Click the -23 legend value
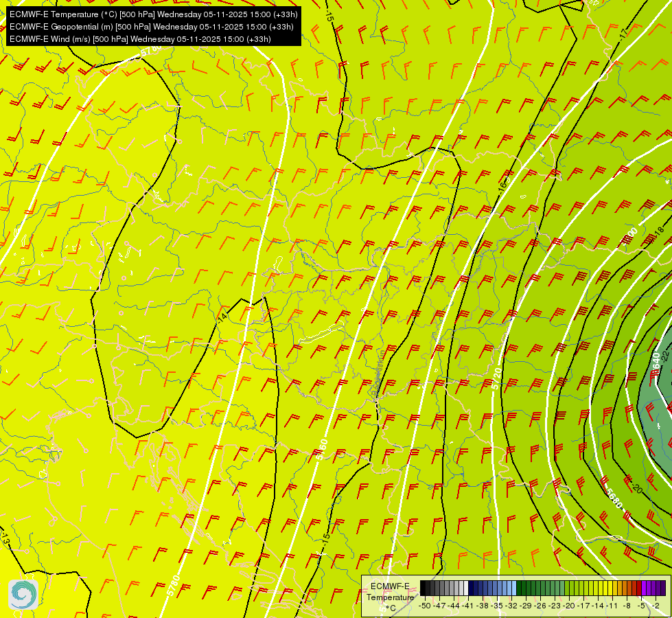672x618 pixels. (x=555, y=606)
